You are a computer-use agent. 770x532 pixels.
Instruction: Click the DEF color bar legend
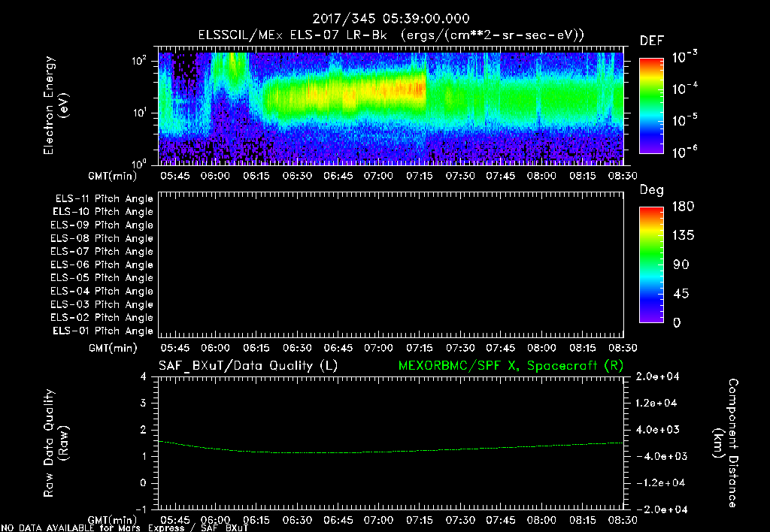[651, 105]
